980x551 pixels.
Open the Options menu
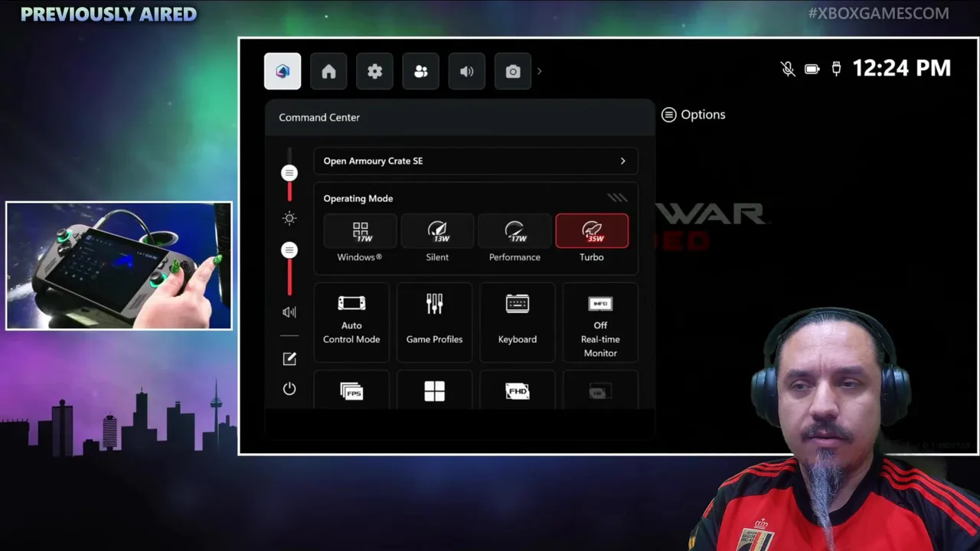point(694,115)
